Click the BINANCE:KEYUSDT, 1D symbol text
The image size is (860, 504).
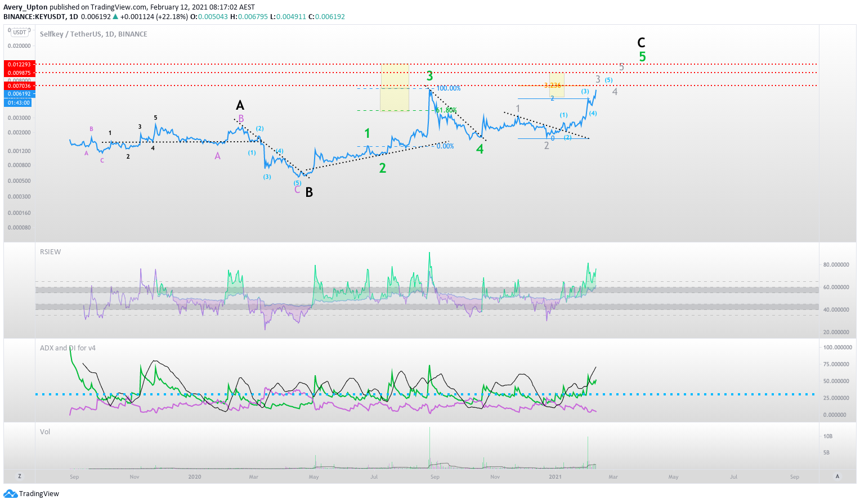point(41,17)
